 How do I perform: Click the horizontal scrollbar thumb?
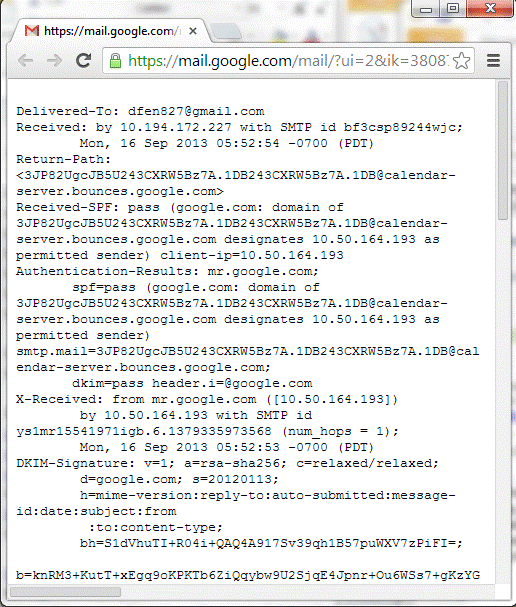point(65,592)
